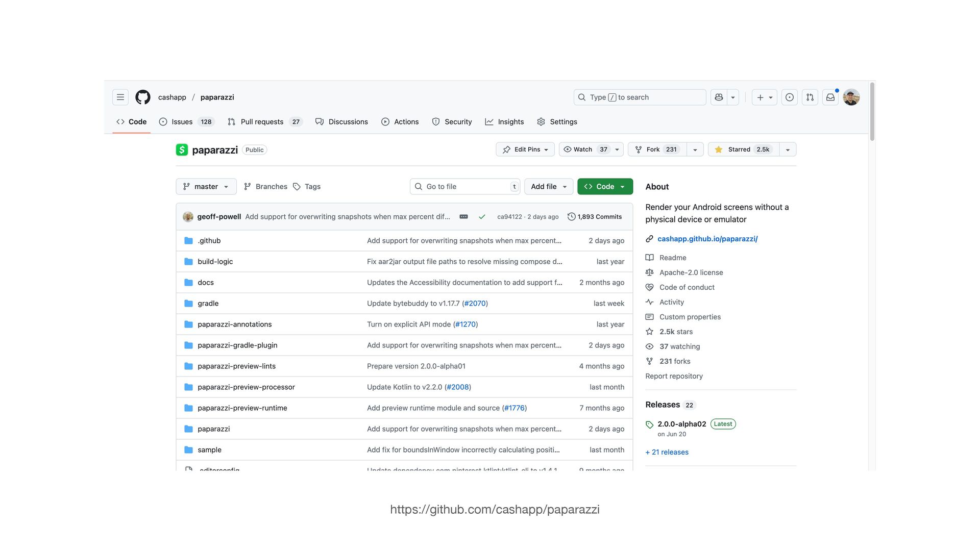980x551 pixels.
Task: Open the repository Settings tab
Action: 557,121
